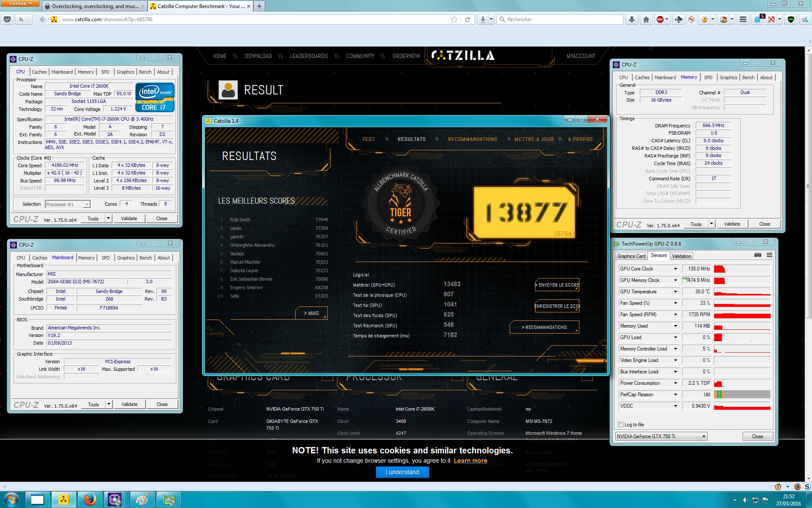Click the Action Center flag tray icon
This screenshot has width=812, height=508.
[x=765, y=500]
